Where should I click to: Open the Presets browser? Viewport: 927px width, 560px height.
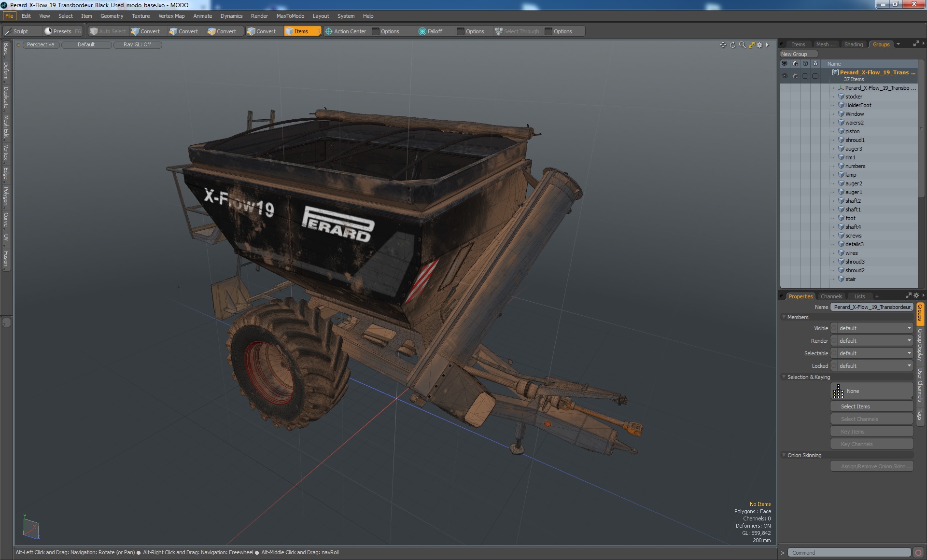click(62, 31)
